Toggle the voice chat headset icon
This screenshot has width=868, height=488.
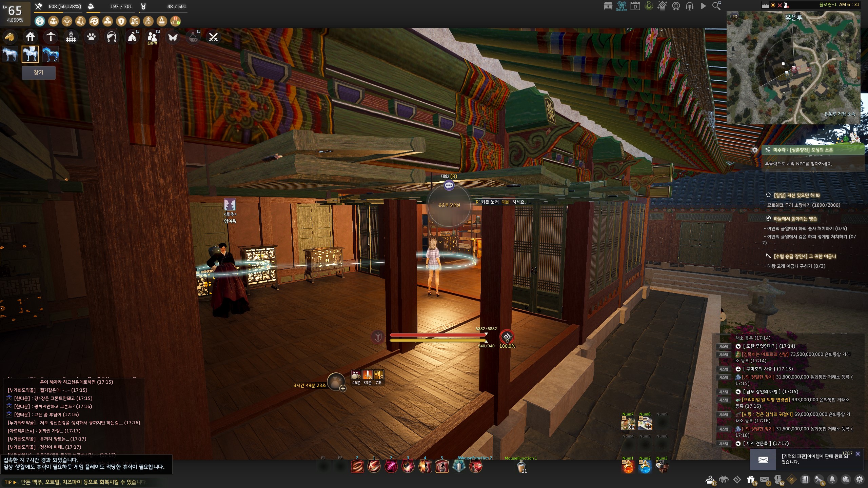(689, 6)
